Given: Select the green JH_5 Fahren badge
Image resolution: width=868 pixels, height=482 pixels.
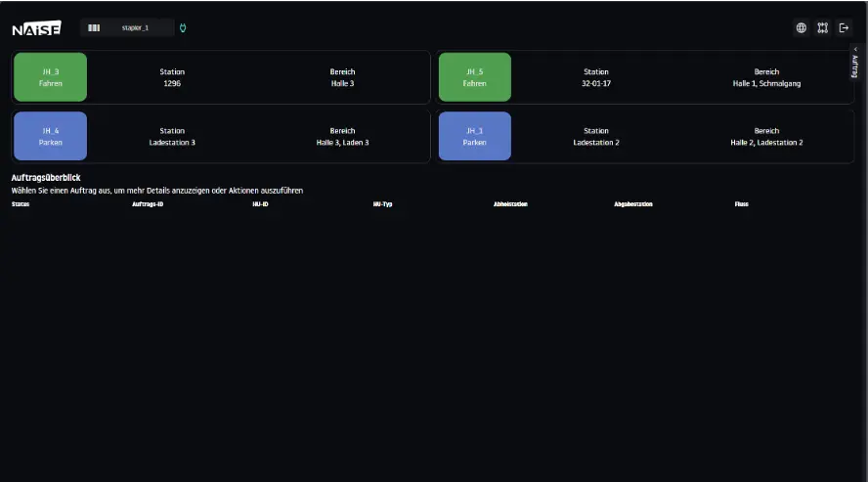Looking at the screenshot, I should pos(475,77).
